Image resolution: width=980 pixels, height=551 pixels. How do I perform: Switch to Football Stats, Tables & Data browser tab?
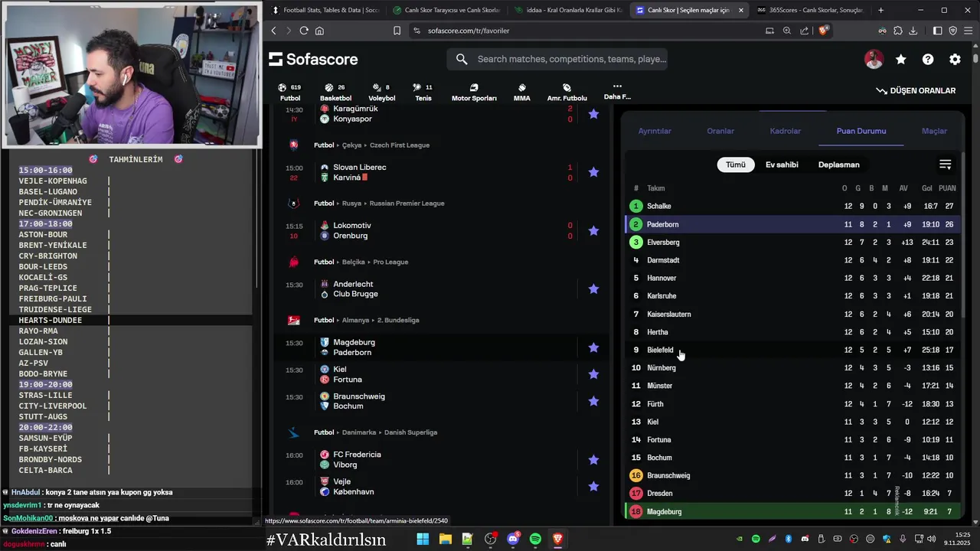pyautogui.click(x=324, y=10)
